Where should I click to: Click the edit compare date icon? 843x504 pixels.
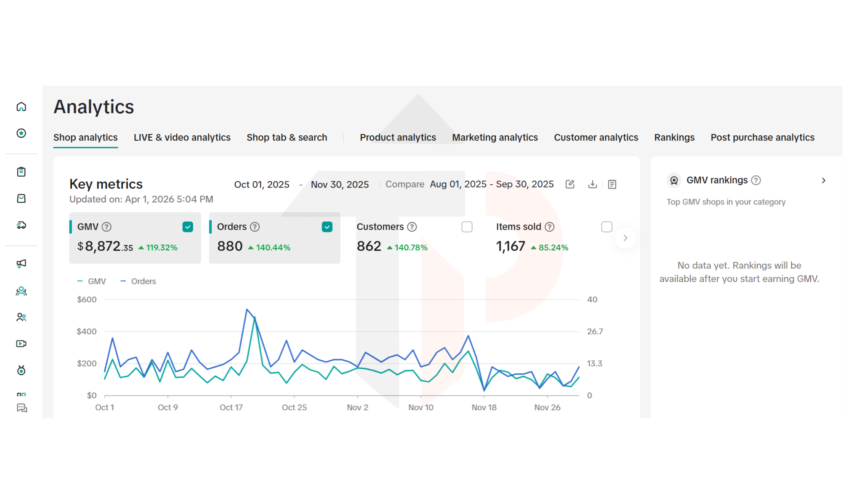point(570,184)
